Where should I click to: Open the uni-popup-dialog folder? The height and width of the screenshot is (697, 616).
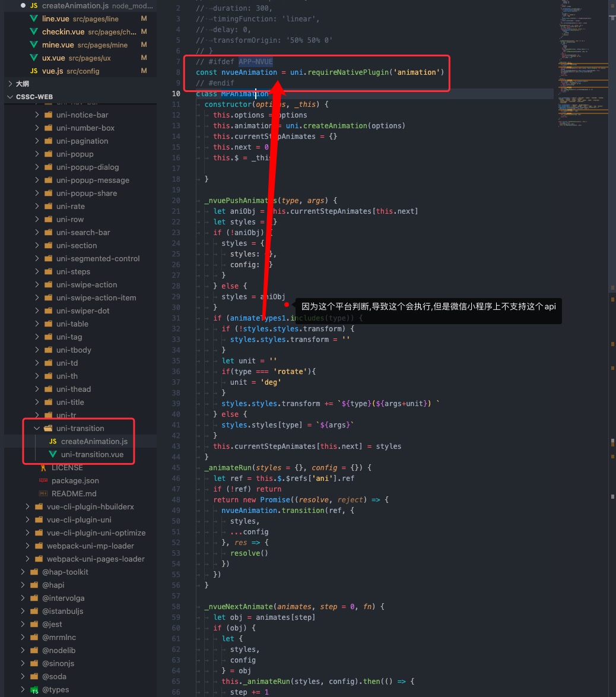click(x=87, y=167)
